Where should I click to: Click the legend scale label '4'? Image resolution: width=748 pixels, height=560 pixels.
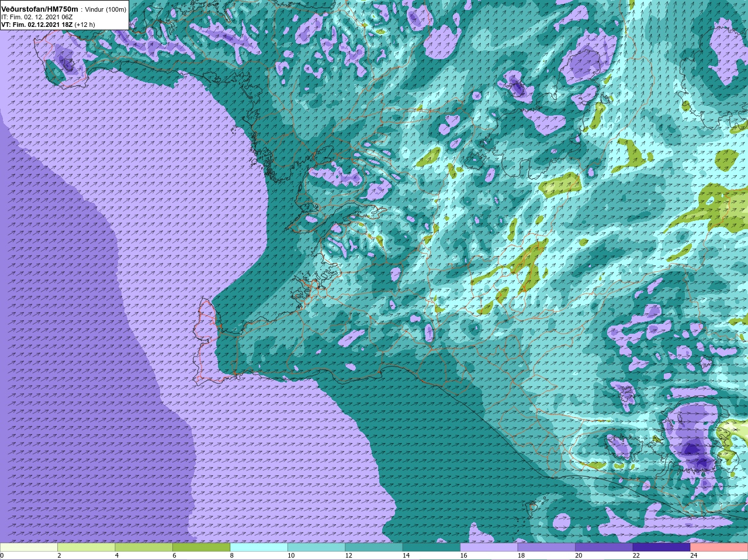click(x=117, y=555)
